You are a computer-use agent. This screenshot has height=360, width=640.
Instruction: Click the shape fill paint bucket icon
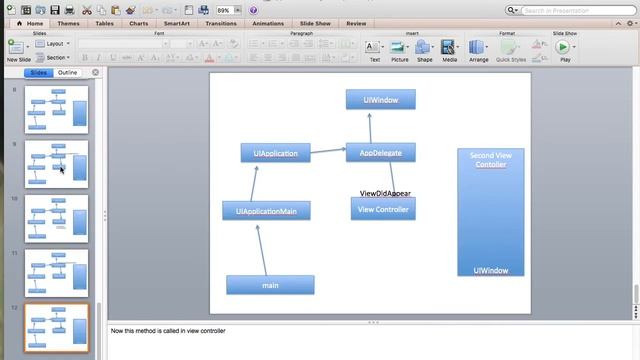pos(537,44)
